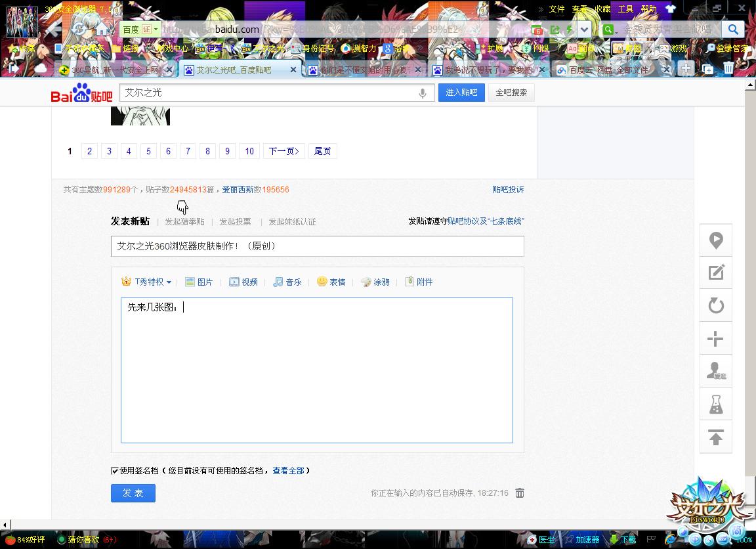Expand the T秀特权 dropdown

click(x=146, y=282)
